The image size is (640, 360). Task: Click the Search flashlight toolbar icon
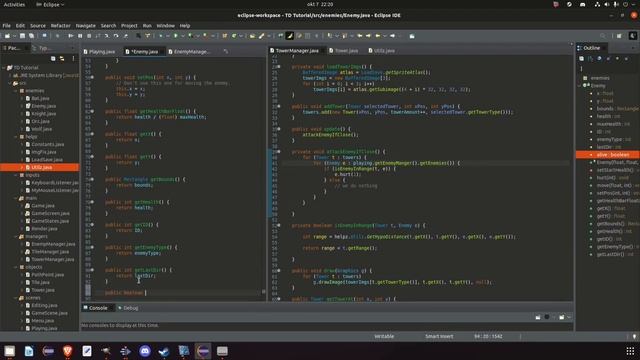pos(262,36)
